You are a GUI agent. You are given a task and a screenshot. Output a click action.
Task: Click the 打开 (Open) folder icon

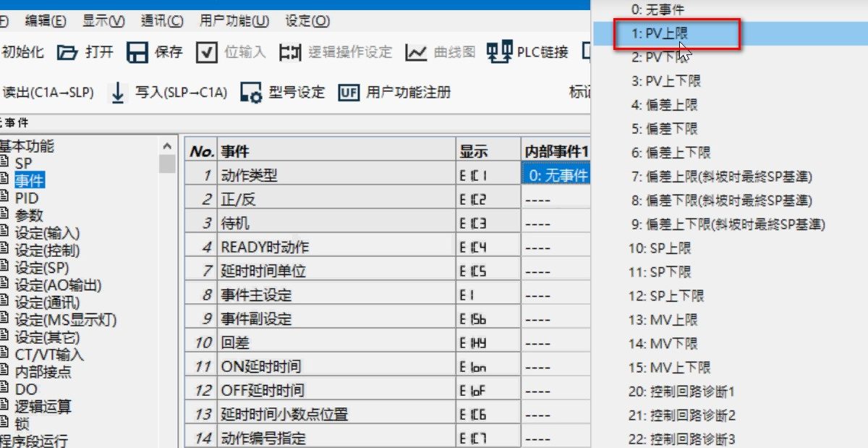pos(67,52)
